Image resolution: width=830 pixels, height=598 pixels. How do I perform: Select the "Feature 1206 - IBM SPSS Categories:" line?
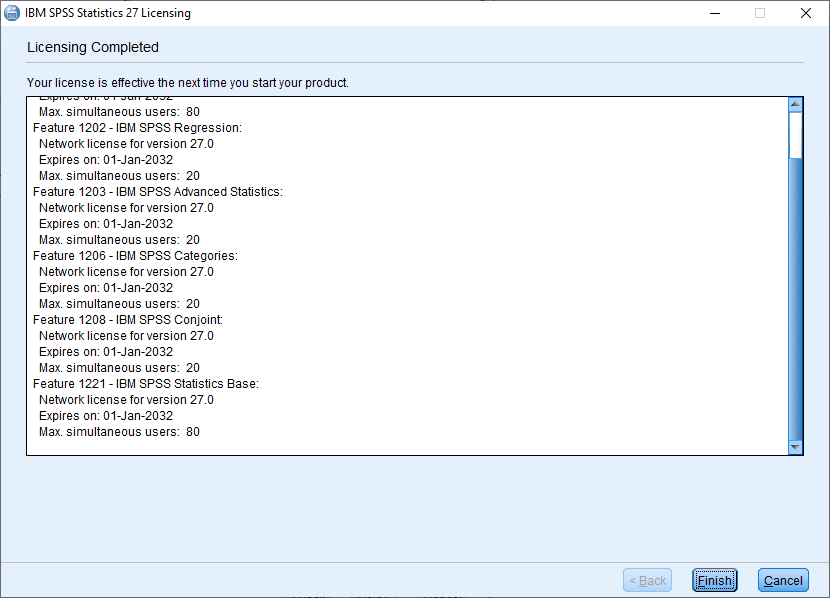(x=136, y=256)
